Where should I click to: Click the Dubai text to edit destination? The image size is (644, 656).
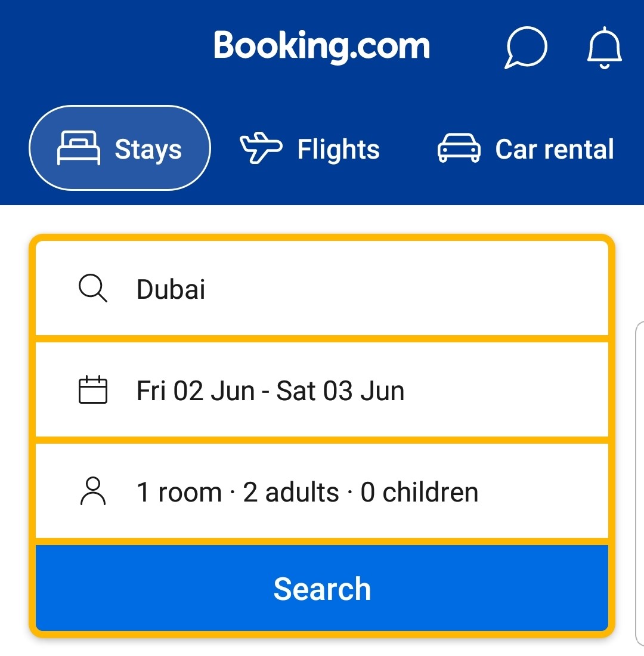171,289
